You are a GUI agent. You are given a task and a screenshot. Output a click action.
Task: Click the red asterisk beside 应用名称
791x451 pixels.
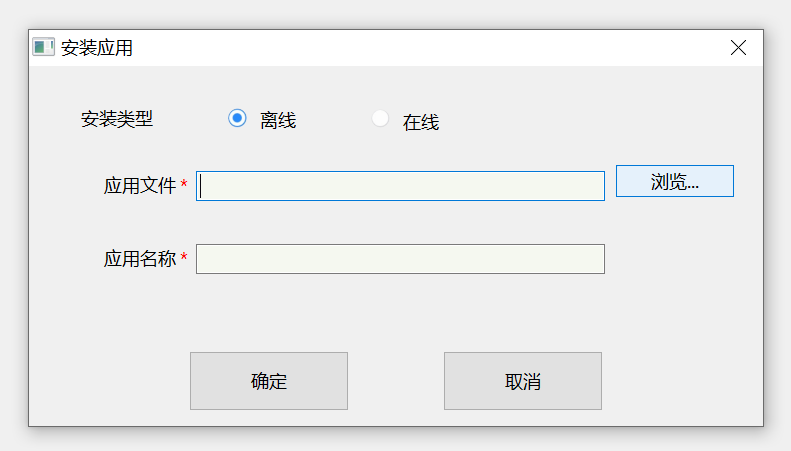click(184, 258)
